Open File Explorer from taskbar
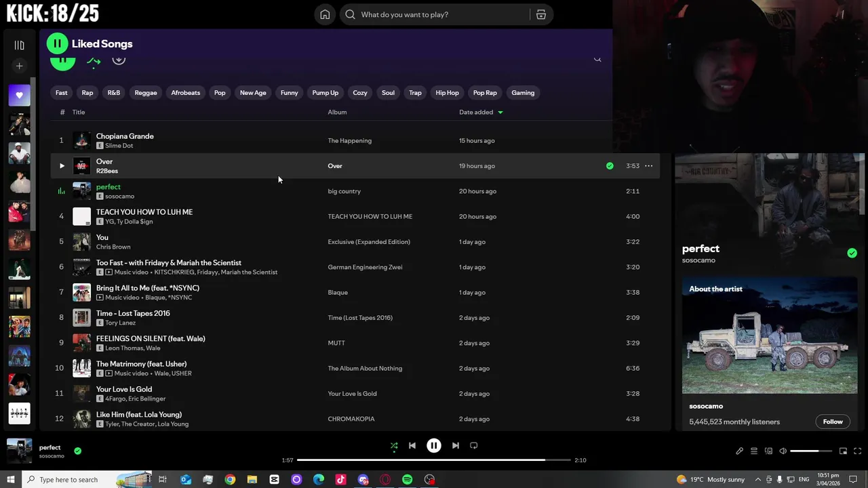Viewport: 868px width, 488px height. 252,479
